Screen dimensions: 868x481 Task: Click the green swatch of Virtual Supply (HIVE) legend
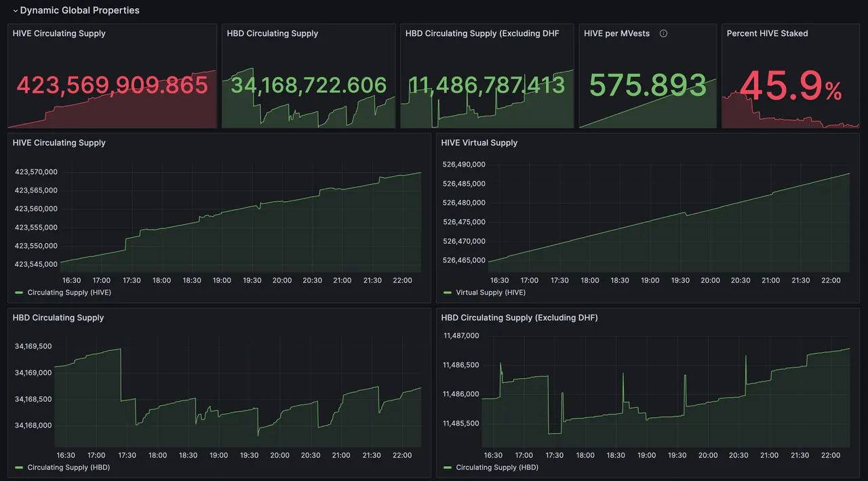448,293
